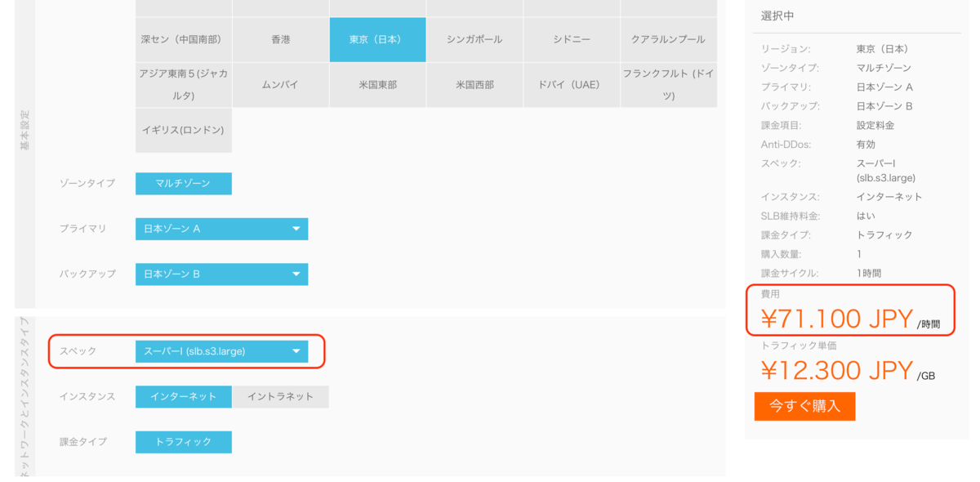Click the 今すぐ購入 purchase button
Image resolution: width=980 pixels, height=482 pixels.
click(804, 406)
